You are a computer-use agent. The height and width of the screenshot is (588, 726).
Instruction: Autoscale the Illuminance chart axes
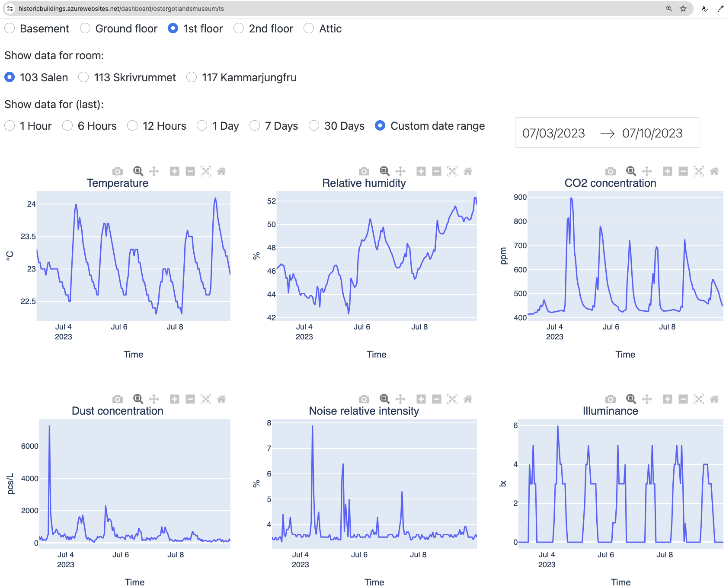pyautogui.click(x=699, y=399)
